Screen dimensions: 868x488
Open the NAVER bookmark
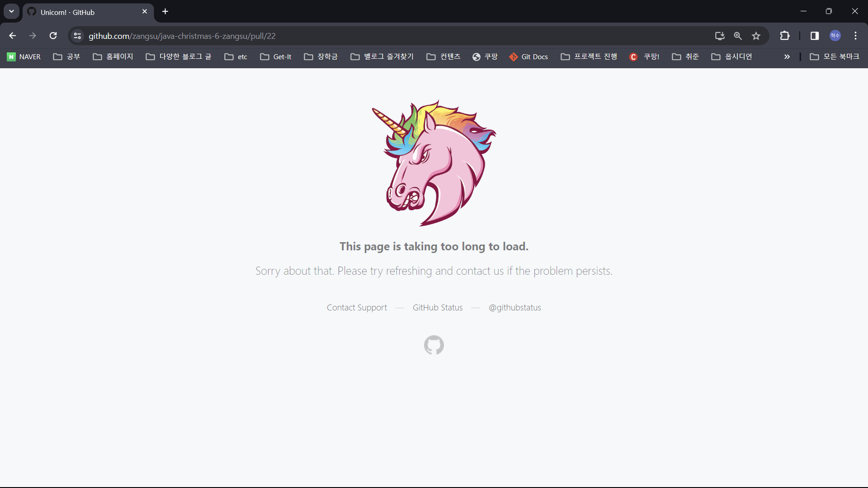[x=24, y=56]
